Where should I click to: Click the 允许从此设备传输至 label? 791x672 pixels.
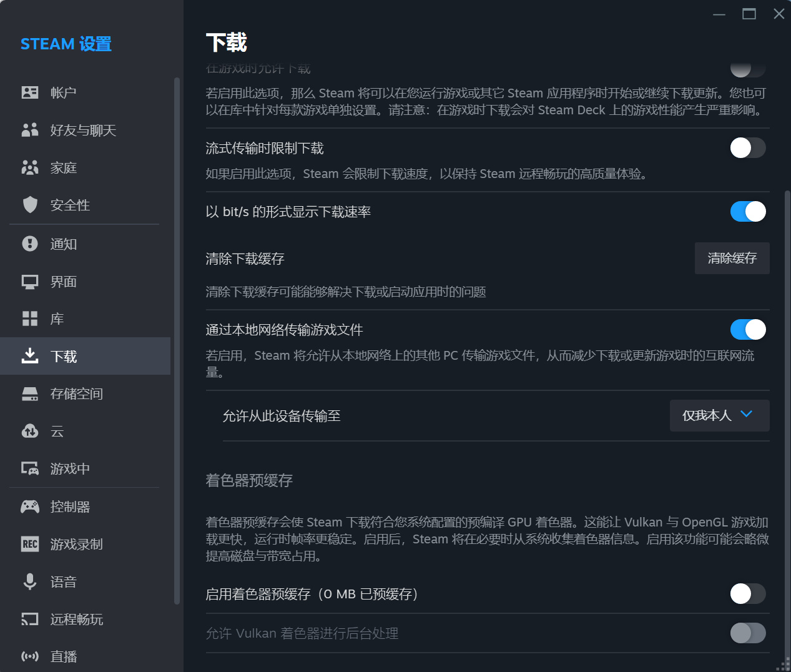tap(282, 416)
